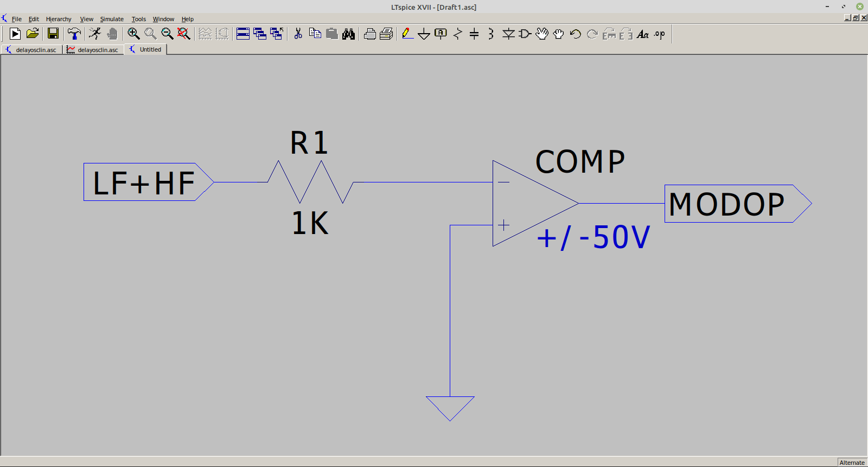This screenshot has width=868, height=467.
Task: Run the simulation with running man icon
Action: (95, 34)
